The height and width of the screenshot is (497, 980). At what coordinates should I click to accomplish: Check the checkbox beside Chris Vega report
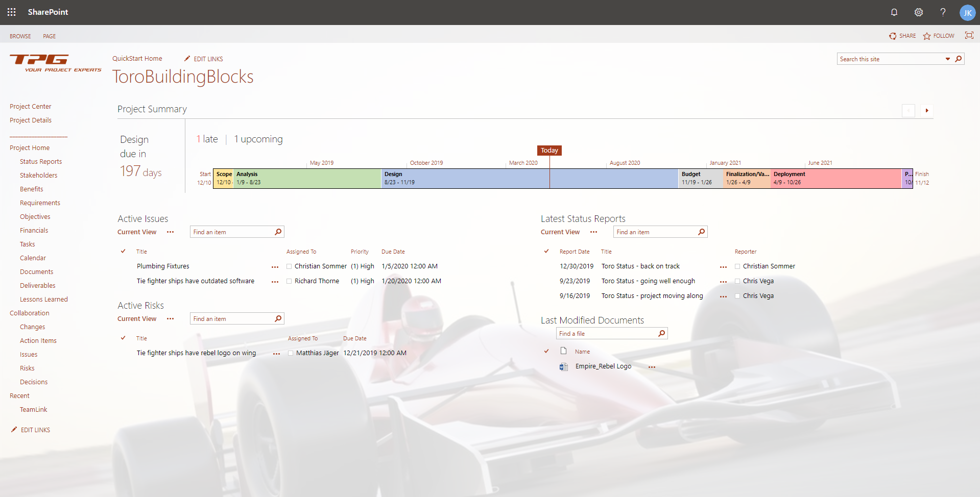[737, 281]
